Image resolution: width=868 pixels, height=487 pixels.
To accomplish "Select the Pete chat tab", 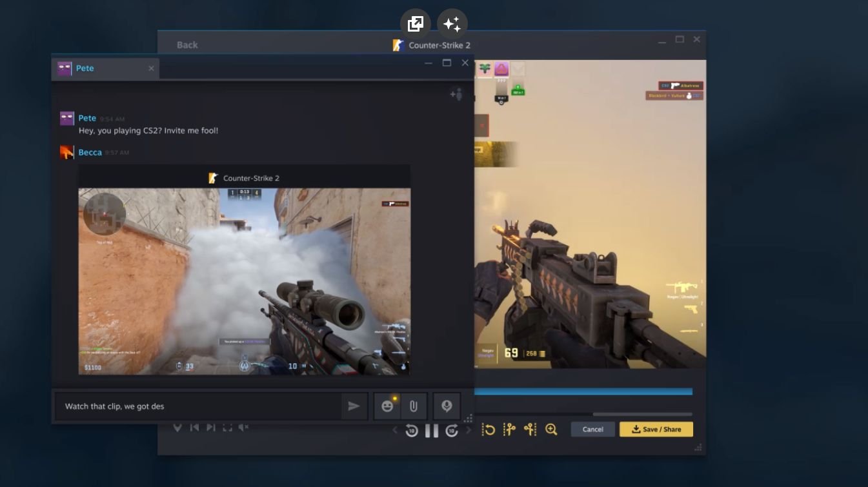I will (x=105, y=68).
